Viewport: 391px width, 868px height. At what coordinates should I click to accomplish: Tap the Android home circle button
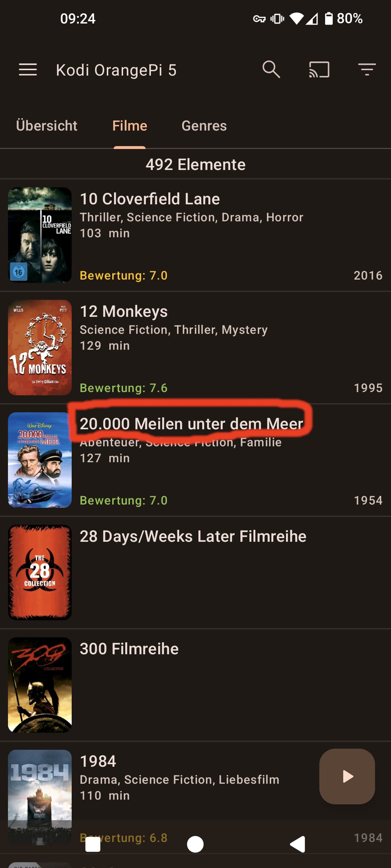(195, 844)
